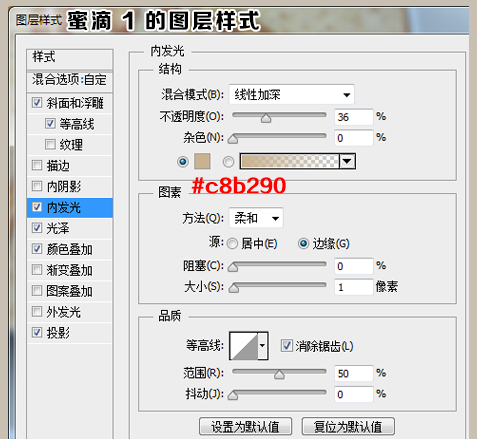This screenshot has height=439, width=477.
Task: Select the gradient fill radio button
Action: (228, 162)
